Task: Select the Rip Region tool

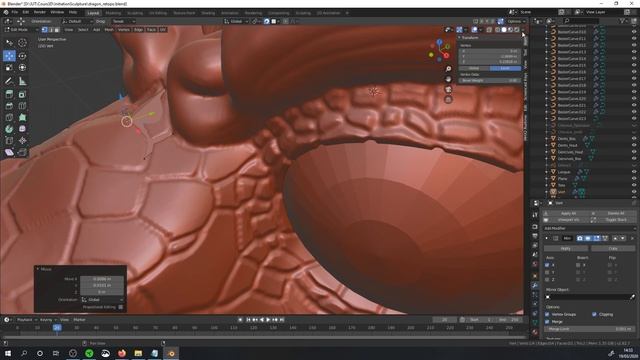Action: pos(22,152)
